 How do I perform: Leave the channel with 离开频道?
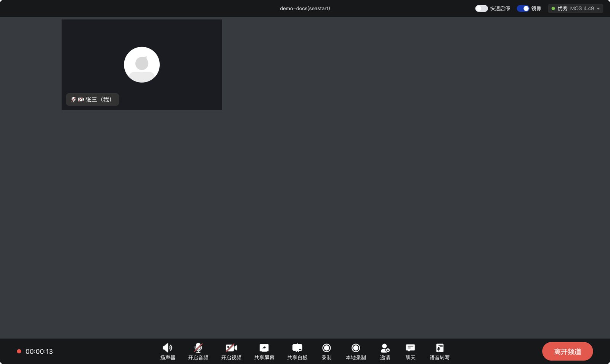tap(567, 351)
